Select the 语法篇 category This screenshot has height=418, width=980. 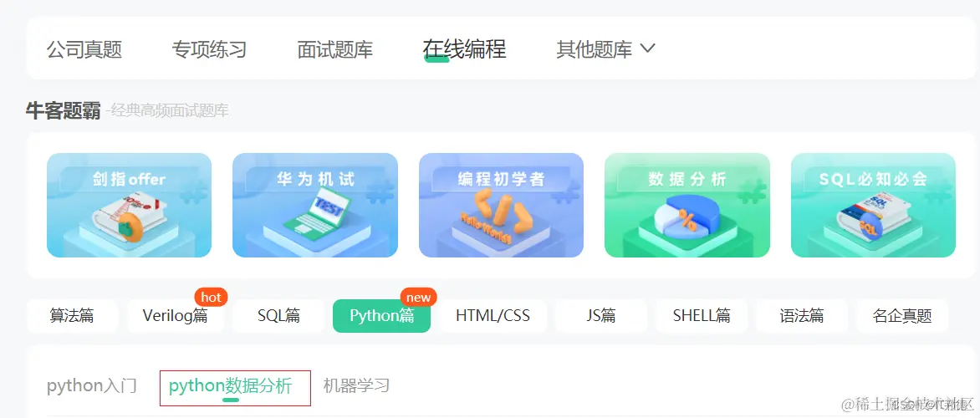tap(802, 315)
